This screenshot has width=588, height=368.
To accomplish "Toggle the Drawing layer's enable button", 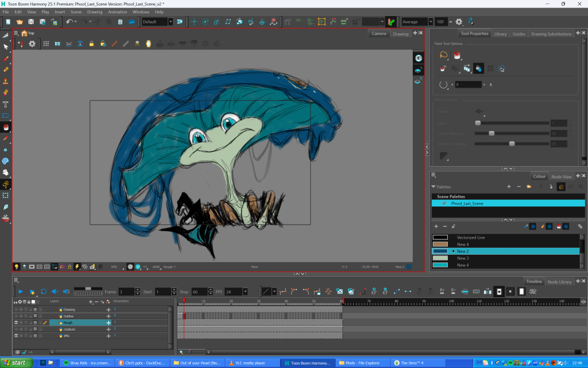I will pyautogui.click(x=16, y=309).
